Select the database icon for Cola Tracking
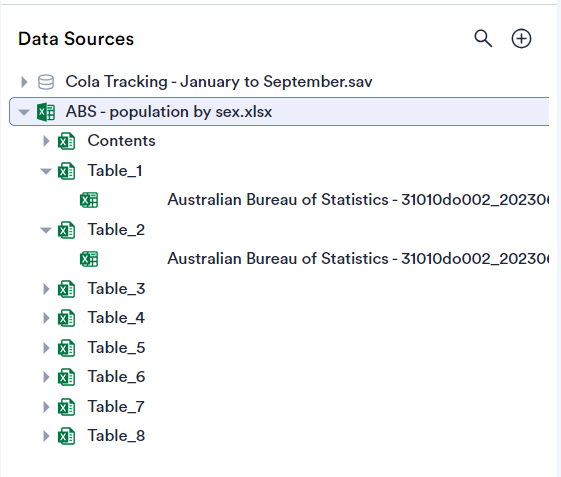The image size is (561, 477). coord(46,82)
